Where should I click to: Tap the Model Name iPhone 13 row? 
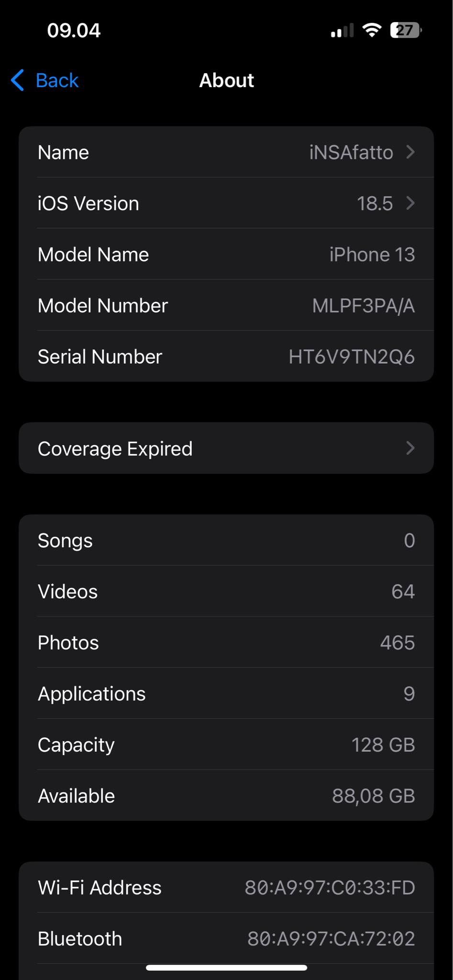click(226, 255)
